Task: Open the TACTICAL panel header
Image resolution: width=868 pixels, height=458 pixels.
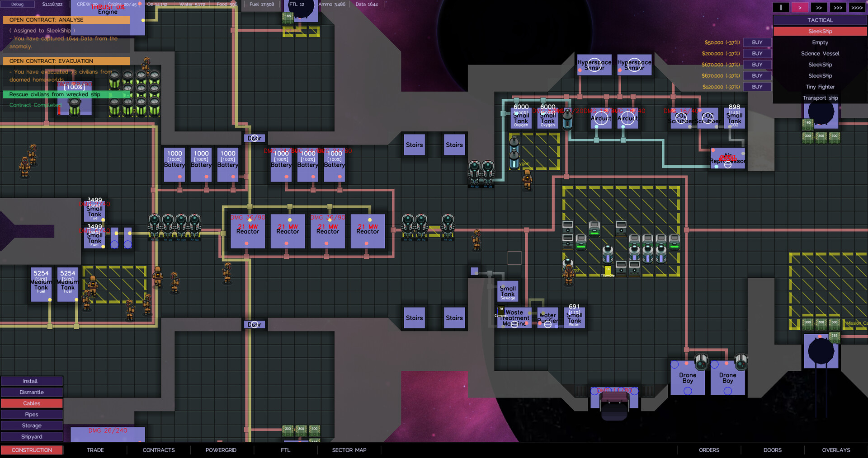Action: 820,20
